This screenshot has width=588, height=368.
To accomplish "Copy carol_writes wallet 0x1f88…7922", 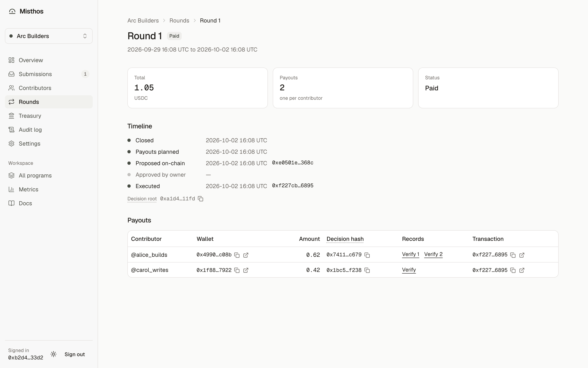I will click(237, 270).
